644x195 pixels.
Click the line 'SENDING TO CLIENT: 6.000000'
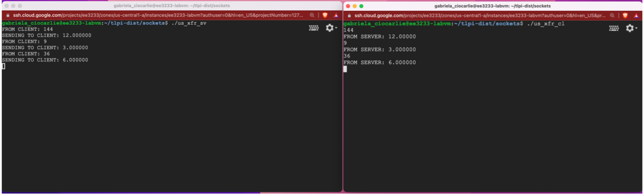point(45,60)
